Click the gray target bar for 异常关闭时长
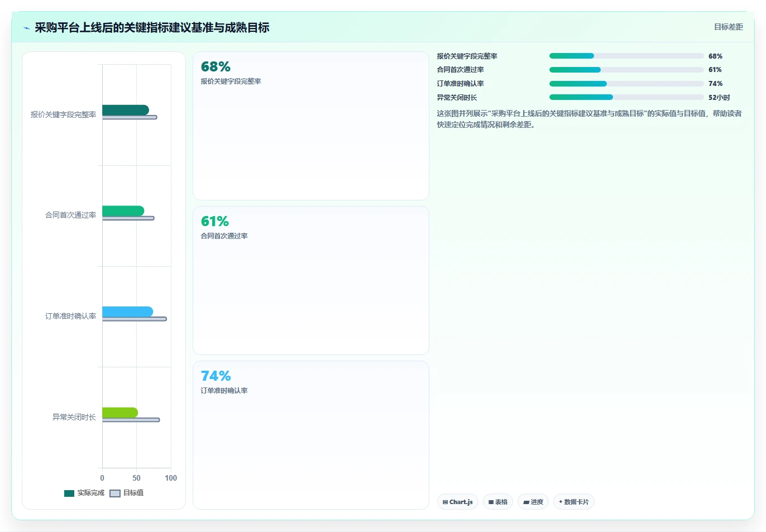Screen dimensions: 766x532 click(131, 420)
